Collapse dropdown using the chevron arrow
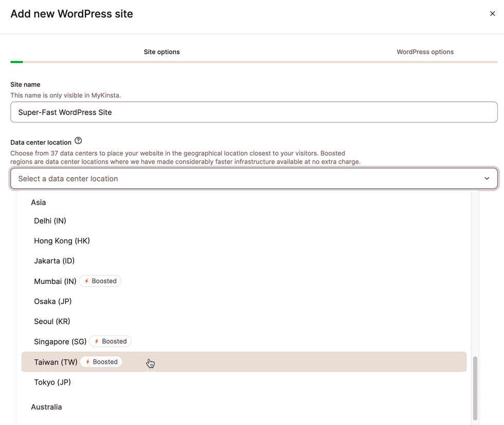The height and width of the screenshot is (425, 504). (x=487, y=179)
